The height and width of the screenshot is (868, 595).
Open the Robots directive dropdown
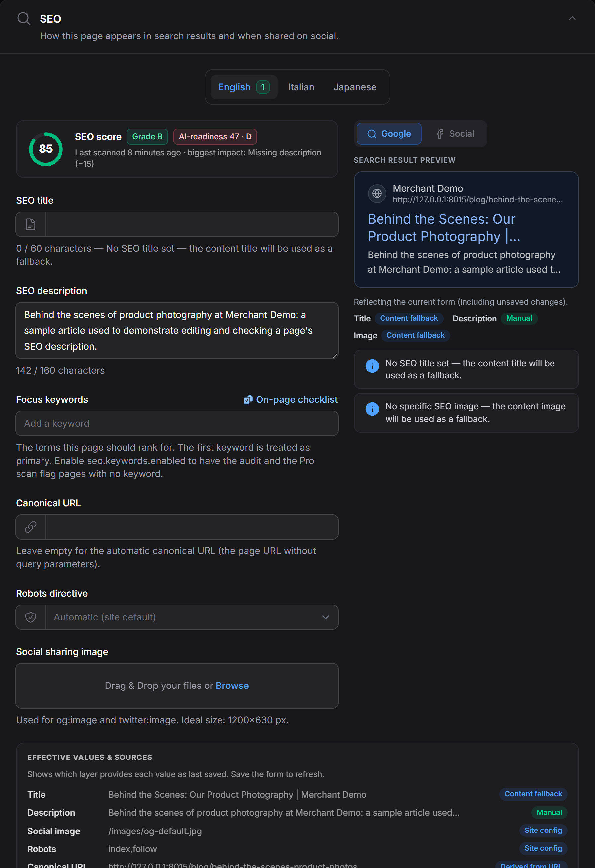[x=177, y=617]
